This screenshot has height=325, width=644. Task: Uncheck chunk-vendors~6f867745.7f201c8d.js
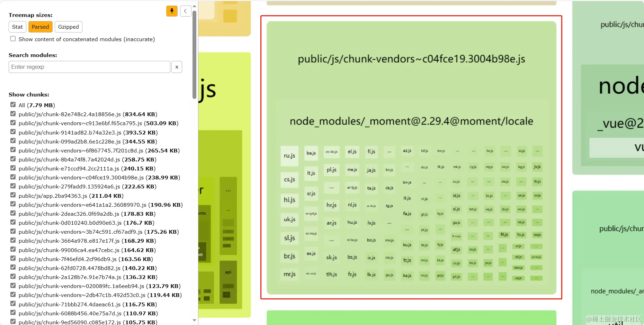(13, 150)
